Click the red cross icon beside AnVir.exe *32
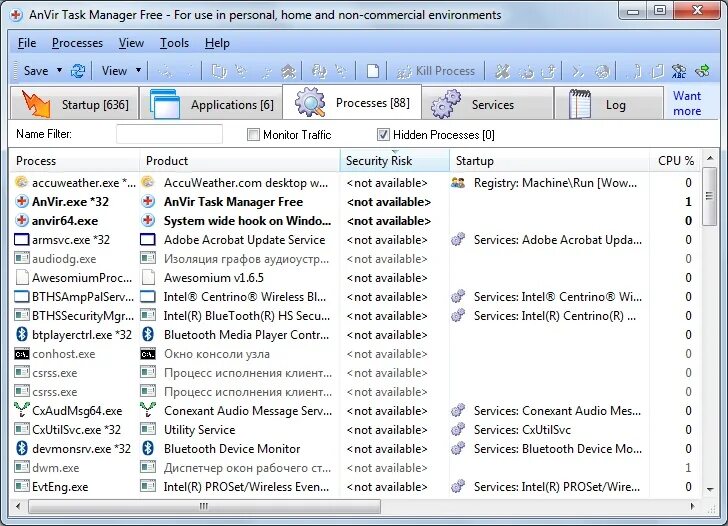This screenshot has height=526, width=728. (21, 201)
